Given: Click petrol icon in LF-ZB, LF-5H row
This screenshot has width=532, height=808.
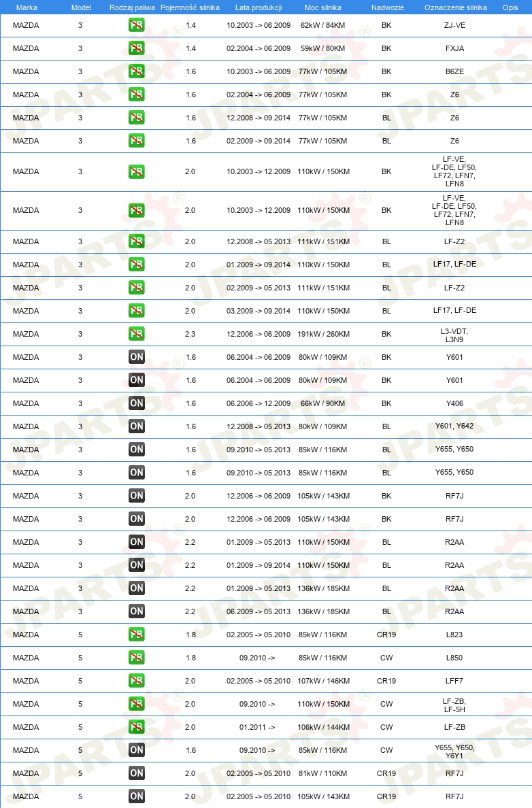Looking at the screenshot, I should (x=137, y=704).
